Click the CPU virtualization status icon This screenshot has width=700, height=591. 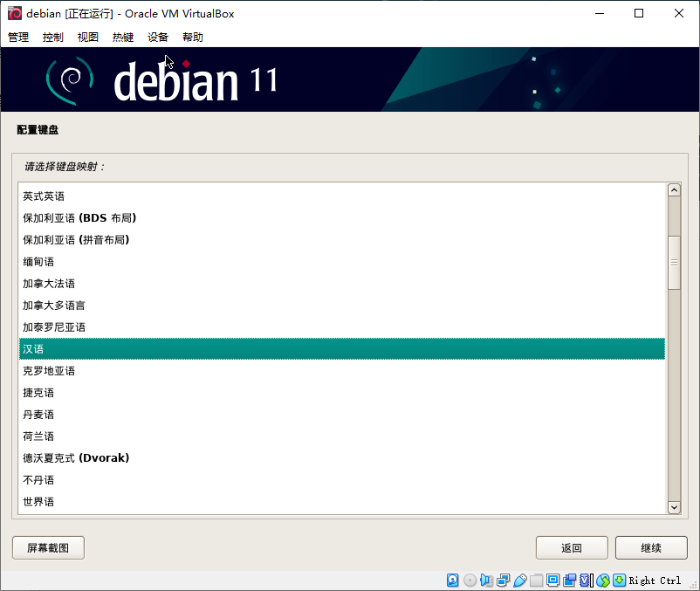coord(586,580)
